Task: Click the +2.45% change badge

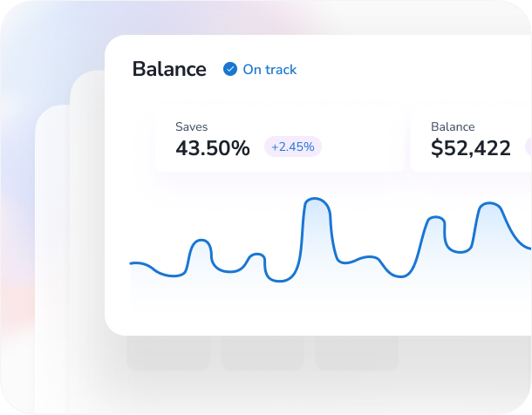Action: click(x=293, y=147)
